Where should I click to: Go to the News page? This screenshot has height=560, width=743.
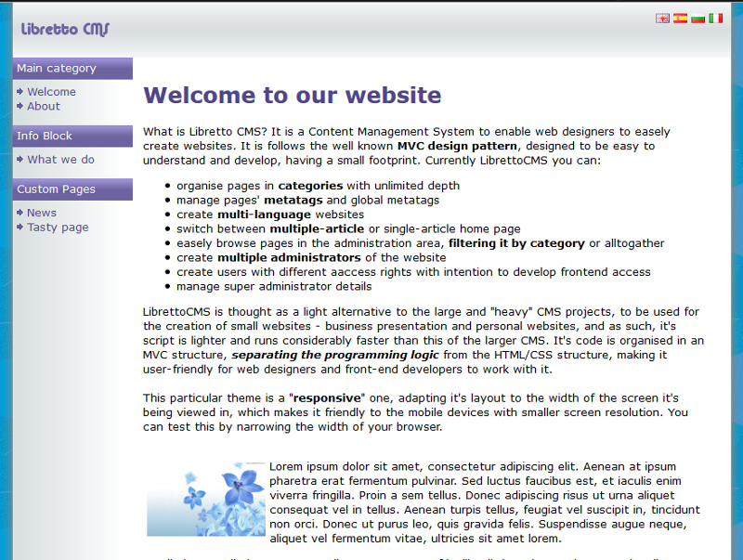tap(43, 213)
